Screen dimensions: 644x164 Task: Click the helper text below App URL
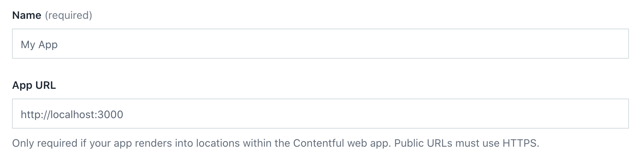(275, 143)
